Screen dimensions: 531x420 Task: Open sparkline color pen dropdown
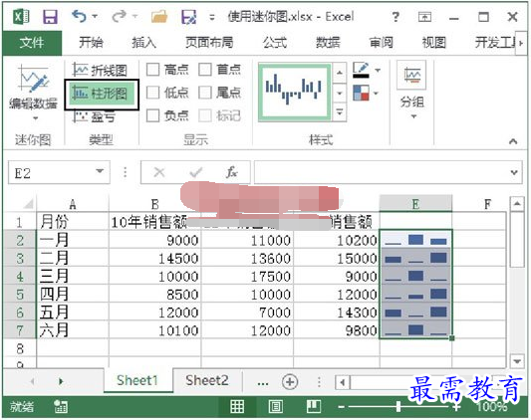pos(378,70)
